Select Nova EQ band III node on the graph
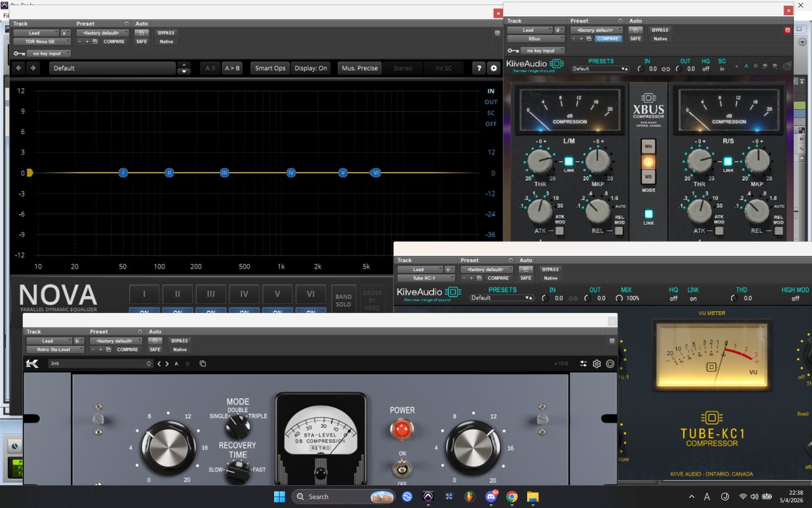 [x=225, y=173]
